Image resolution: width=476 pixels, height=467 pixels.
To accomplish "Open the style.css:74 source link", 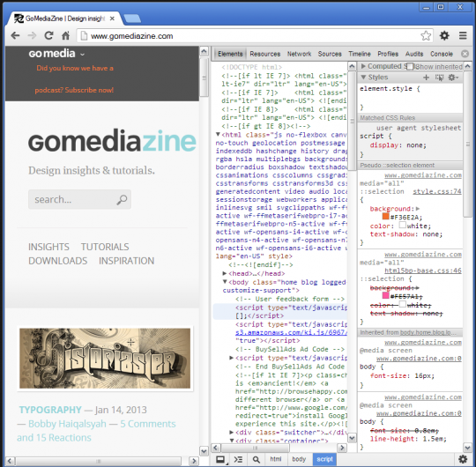I will click(x=437, y=191).
